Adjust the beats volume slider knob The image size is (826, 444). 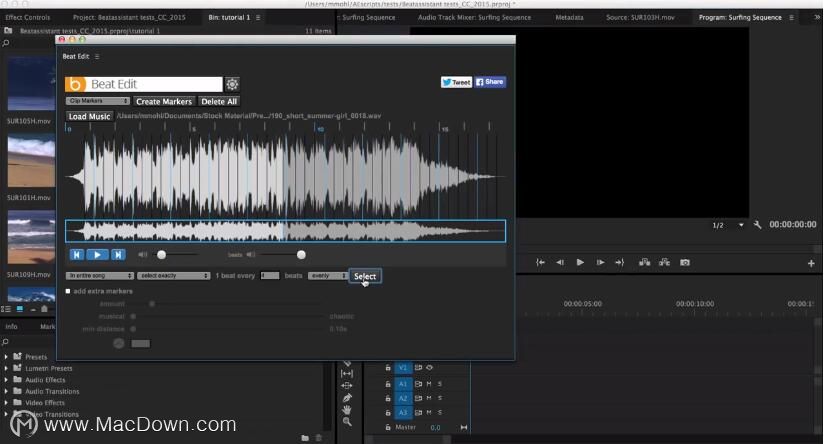tap(301, 255)
